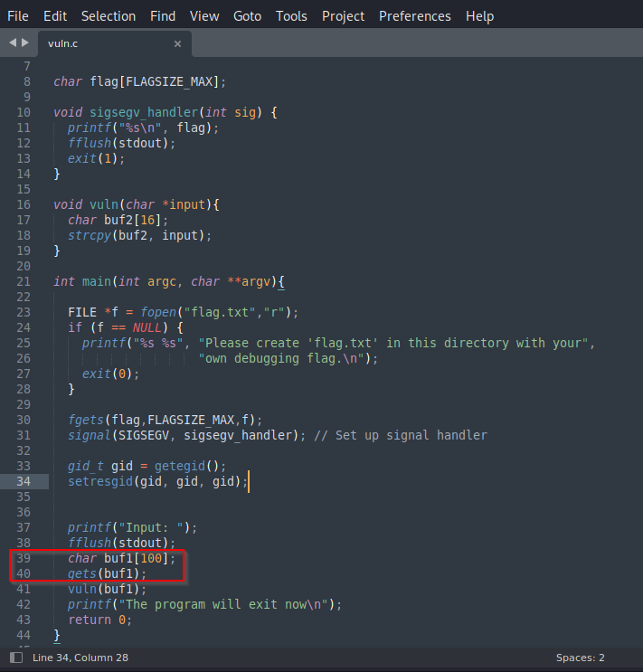Viewport: 643px width, 672px height.
Task: Open the Edit menu
Action: [55, 16]
